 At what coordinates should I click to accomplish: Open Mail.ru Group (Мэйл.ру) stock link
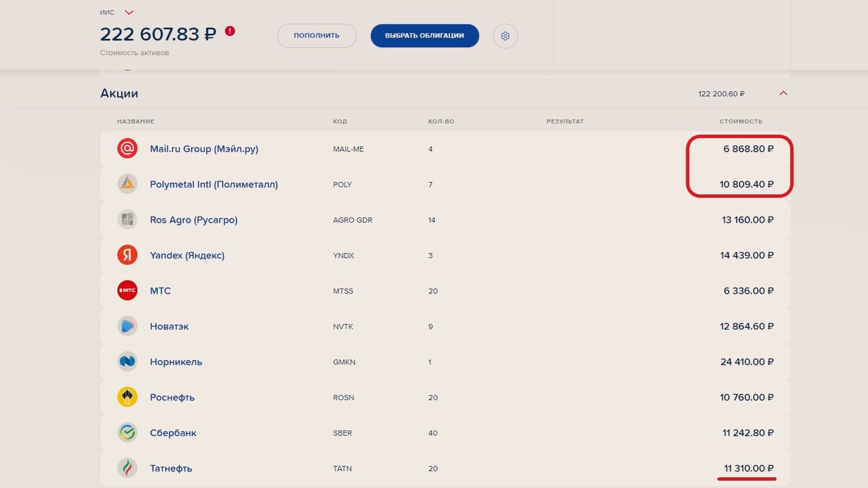[x=204, y=149]
